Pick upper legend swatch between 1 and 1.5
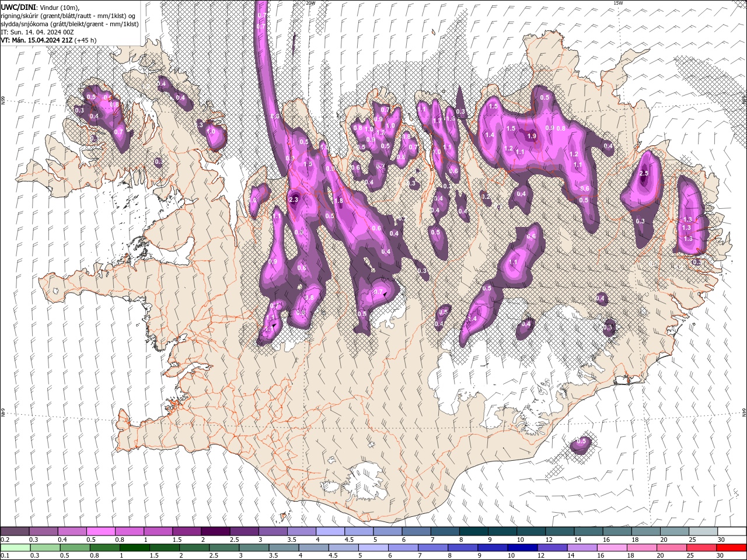Image resolution: width=747 pixels, height=560 pixels. coord(158,531)
